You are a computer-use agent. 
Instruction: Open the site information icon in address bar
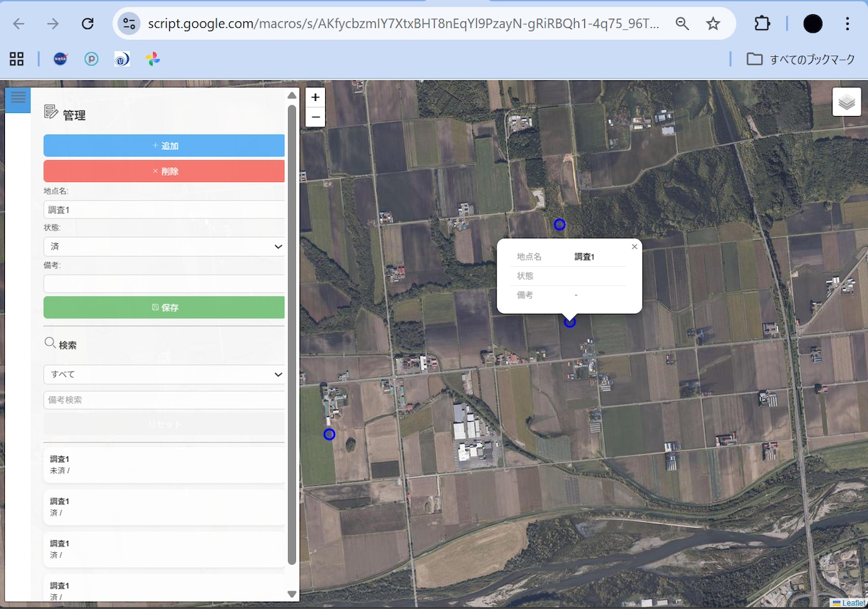129,23
